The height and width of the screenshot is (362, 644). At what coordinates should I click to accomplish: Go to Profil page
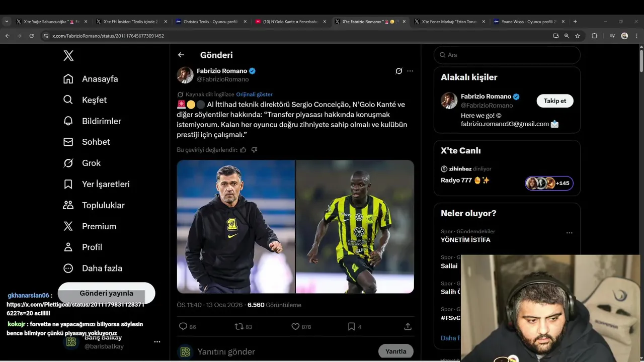tap(83, 247)
